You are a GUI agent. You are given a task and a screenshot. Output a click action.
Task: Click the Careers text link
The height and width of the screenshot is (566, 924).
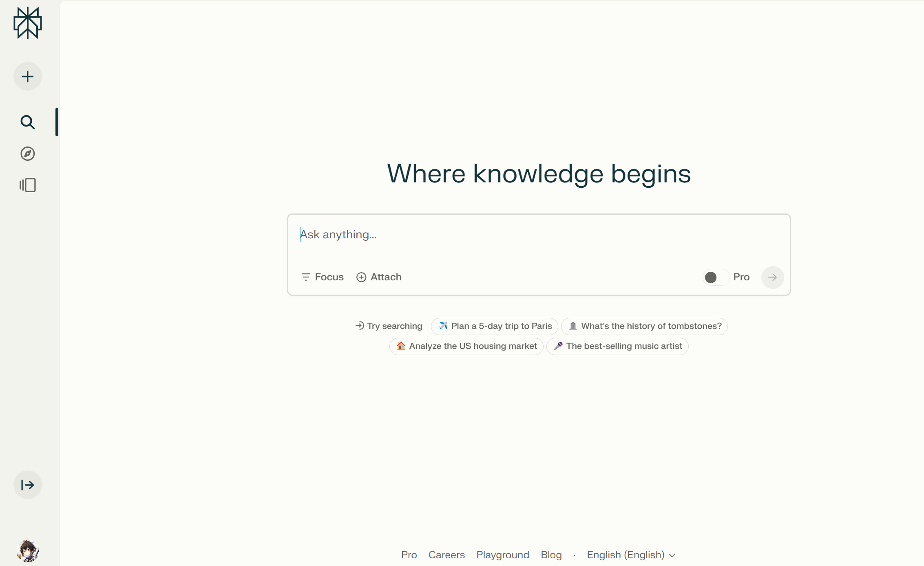point(446,555)
